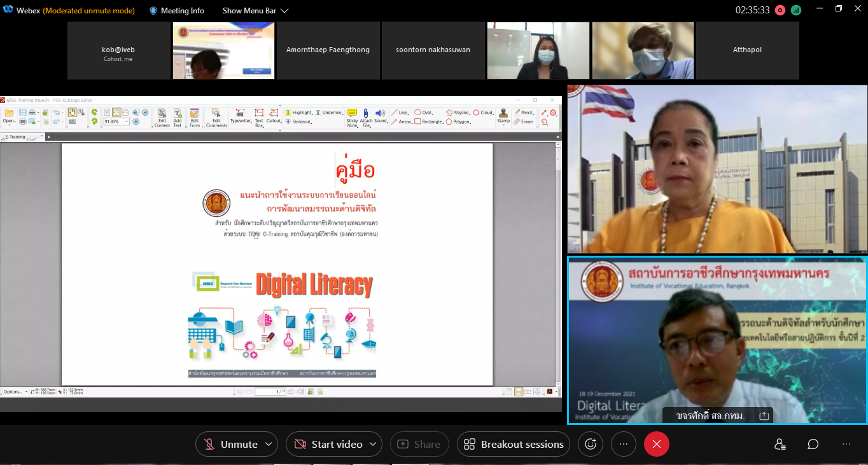Image resolution: width=868 pixels, height=465 pixels.
Task: Open audio options arrow beside Unmute
Action: (x=269, y=444)
